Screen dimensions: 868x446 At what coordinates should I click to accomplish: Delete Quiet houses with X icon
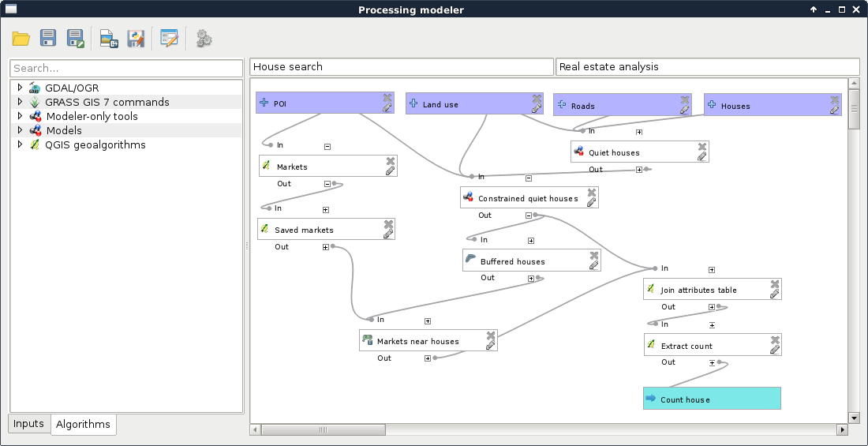point(702,147)
